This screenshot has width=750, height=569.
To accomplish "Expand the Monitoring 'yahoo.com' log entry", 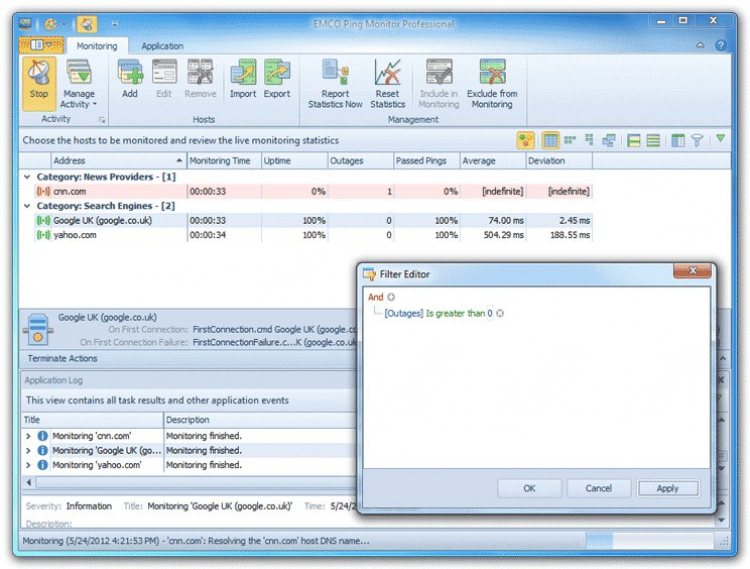I will coord(28,465).
